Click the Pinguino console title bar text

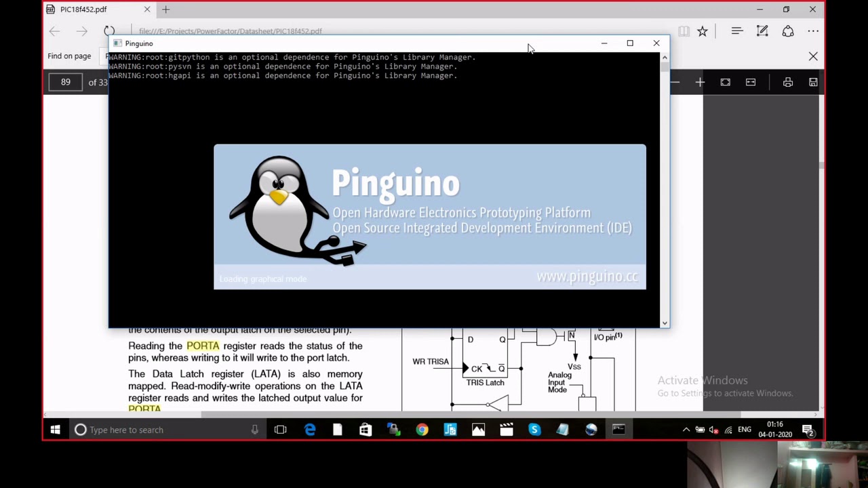click(x=139, y=43)
